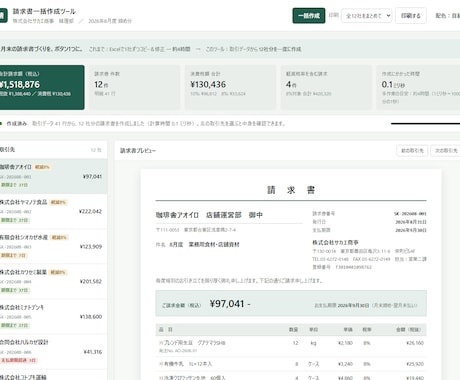This screenshot has width=460, height=380.
Task: Click the 珈琲舎アオイロ 店舗運営部 御中 addressee
Action: [209, 215]
